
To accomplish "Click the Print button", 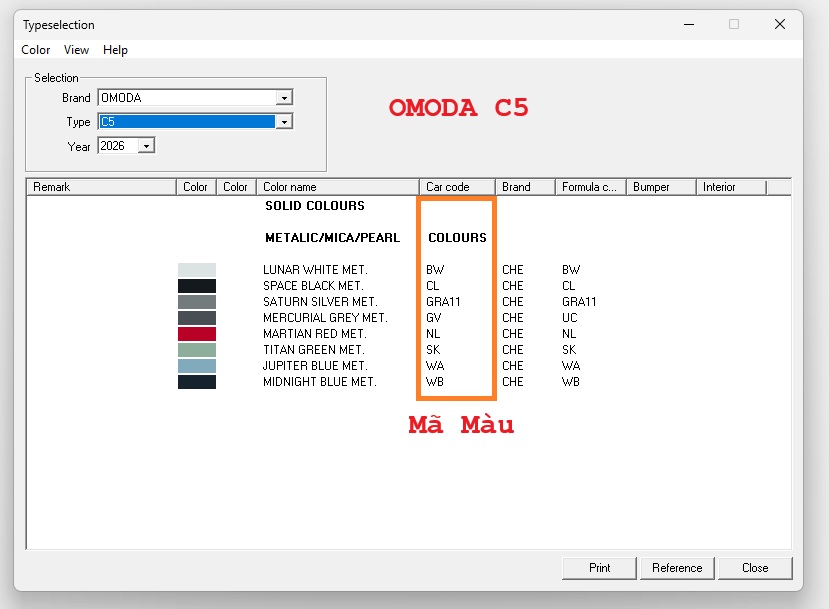I will point(599,568).
